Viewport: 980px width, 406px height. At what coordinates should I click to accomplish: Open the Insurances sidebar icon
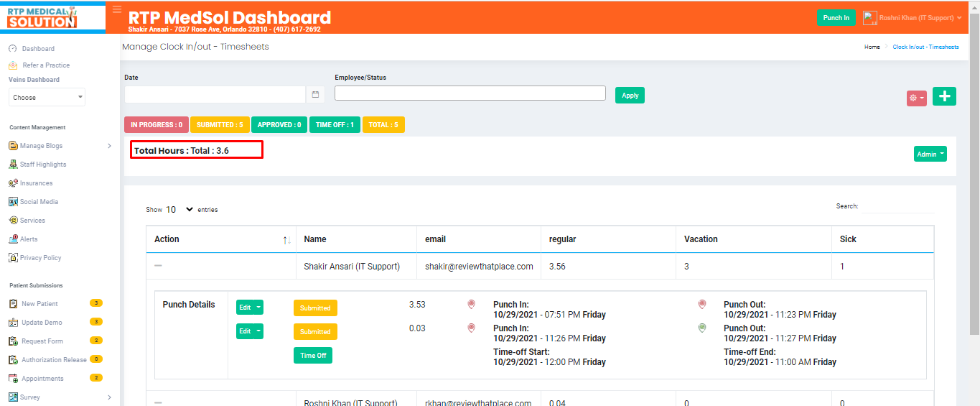[13, 183]
